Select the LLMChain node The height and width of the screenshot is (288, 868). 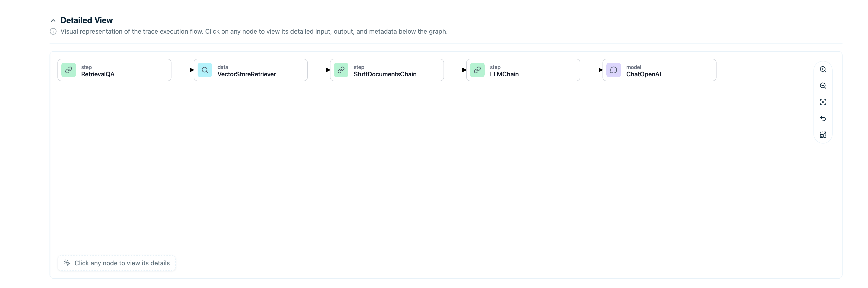pyautogui.click(x=523, y=70)
